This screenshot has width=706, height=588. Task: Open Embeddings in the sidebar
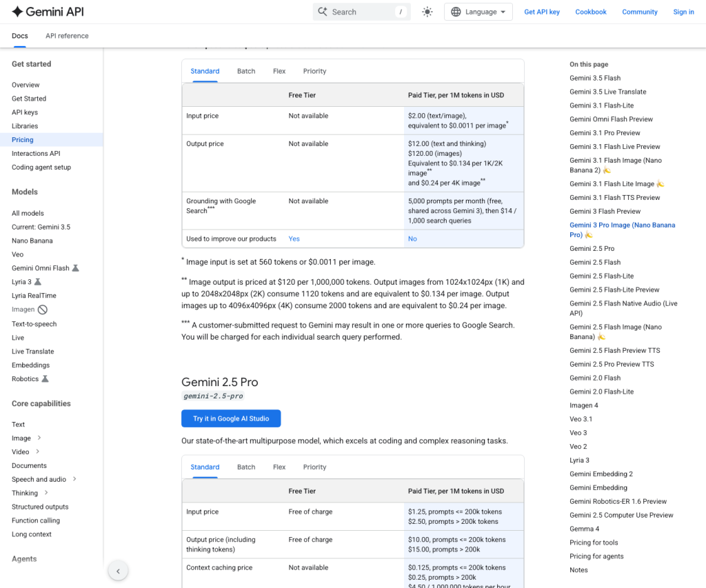(x=30, y=365)
